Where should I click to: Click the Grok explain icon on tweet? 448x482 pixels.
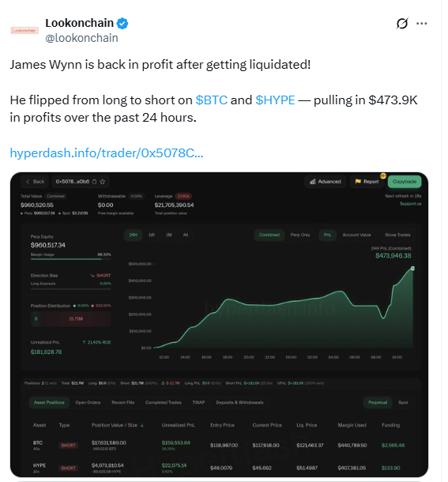pos(402,24)
